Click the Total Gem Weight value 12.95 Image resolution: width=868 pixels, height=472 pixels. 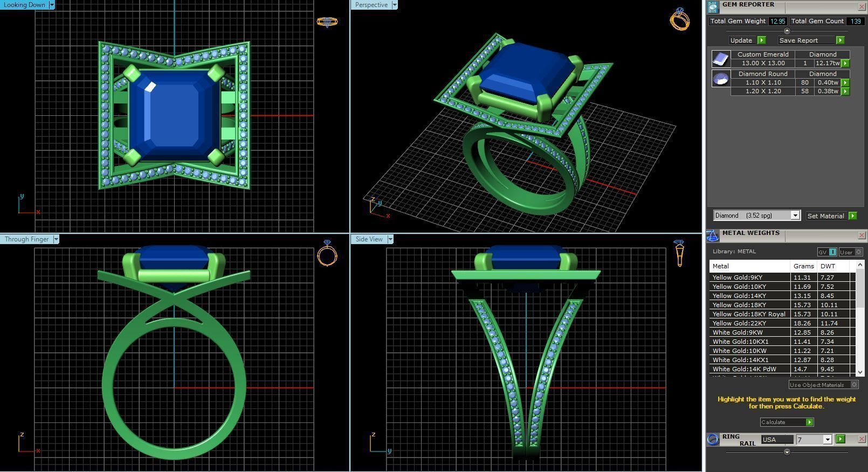coord(777,21)
